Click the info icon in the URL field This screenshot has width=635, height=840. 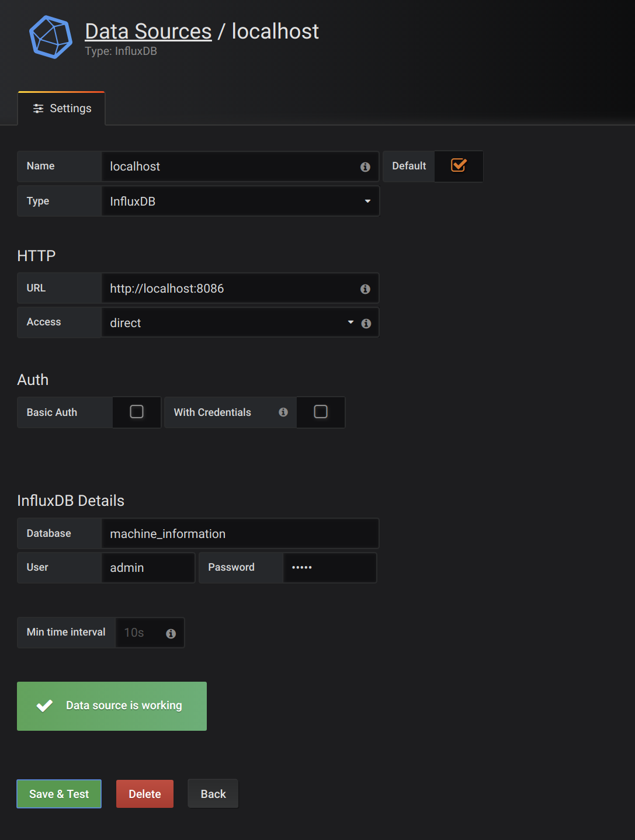point(365,289)
